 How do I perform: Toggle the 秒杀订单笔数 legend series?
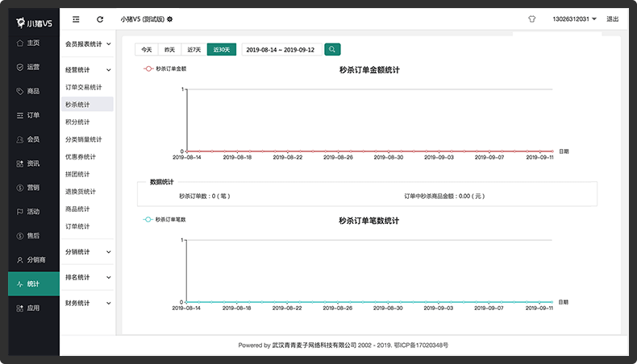click(x=164, y=220)
